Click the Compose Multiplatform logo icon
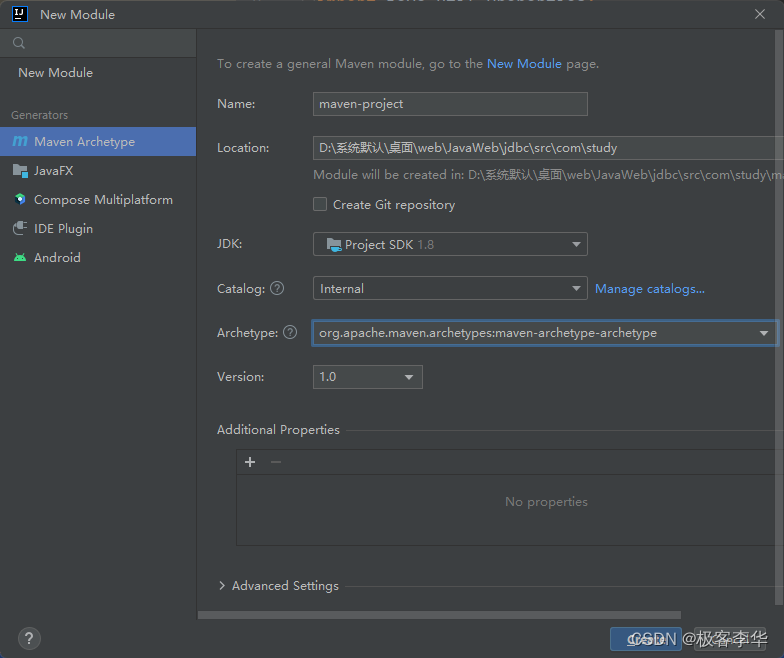The image size is (784, 658). coord(20,200)
